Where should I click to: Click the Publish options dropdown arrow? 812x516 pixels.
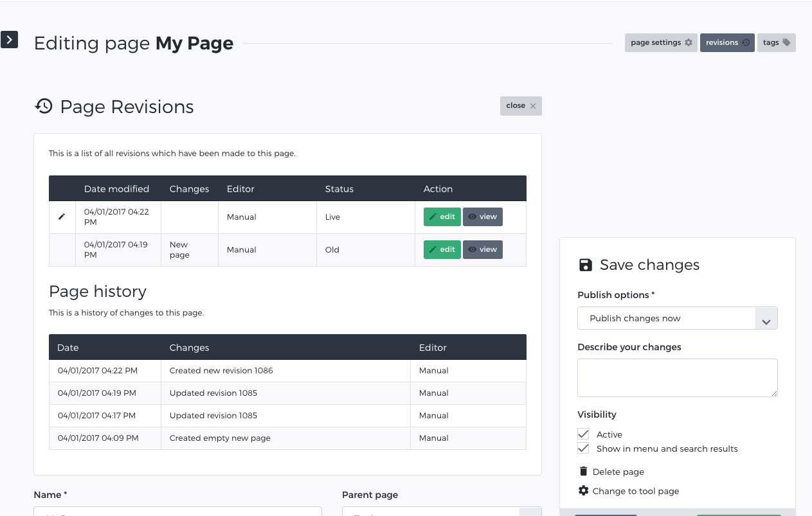point(766,319)
